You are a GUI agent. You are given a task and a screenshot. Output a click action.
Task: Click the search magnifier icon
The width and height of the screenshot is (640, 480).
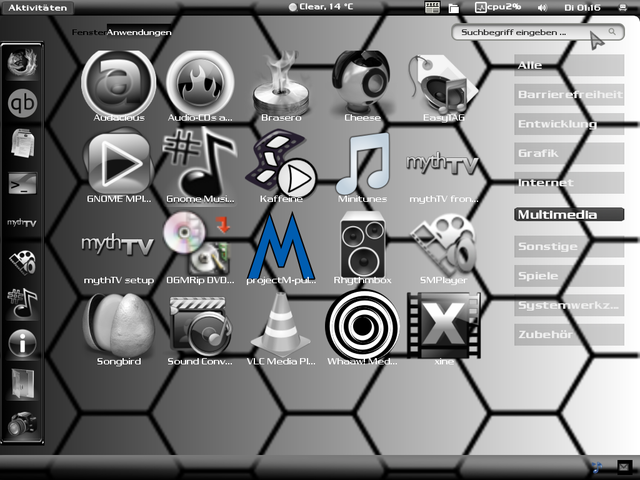612,31
